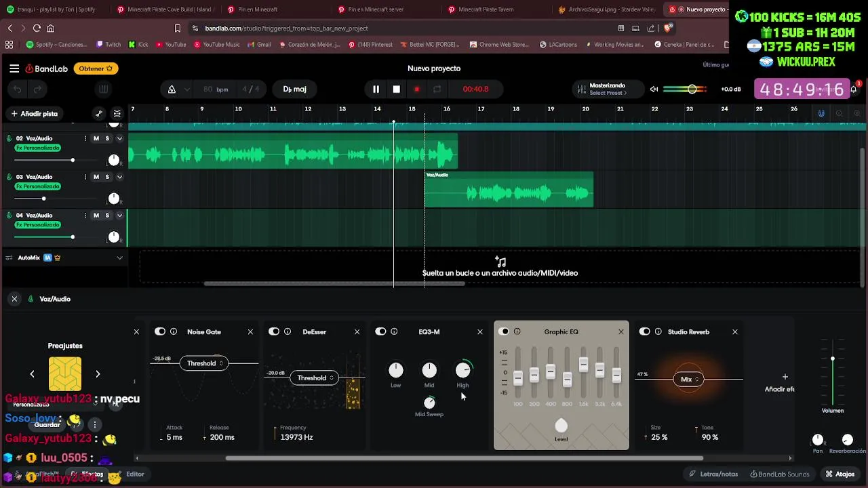Toggle the loop cycle button

coord(437,89)
